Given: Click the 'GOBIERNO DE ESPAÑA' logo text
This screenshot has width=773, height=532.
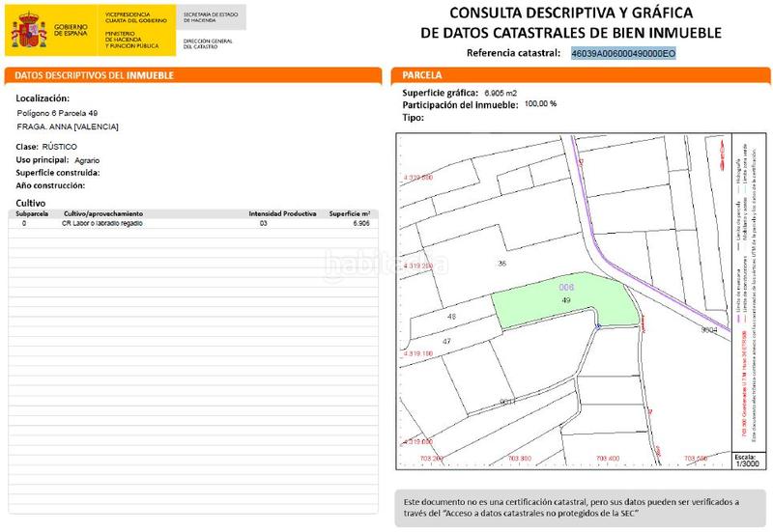Looking at the screenshot, I should coord(71,30).
